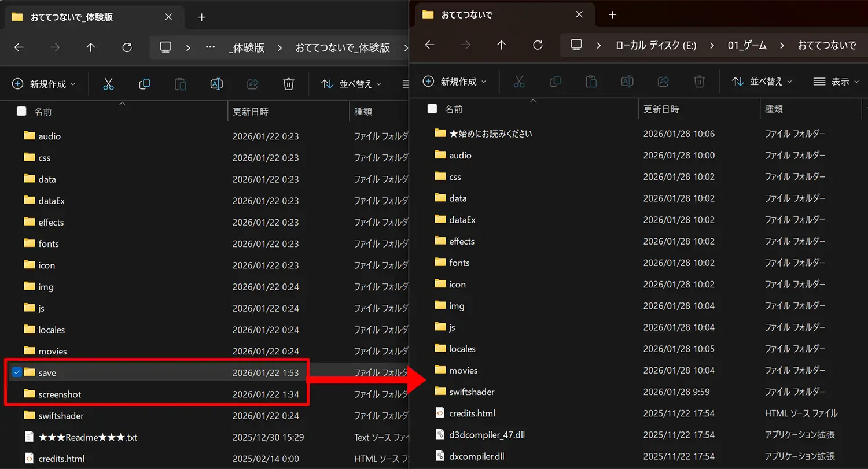Open a new tab in right window
The image size is (868, 469).
click(x=613, y=15)
